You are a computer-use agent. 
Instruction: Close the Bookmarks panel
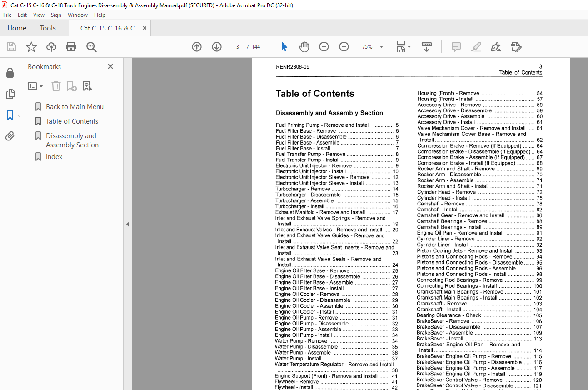pyautogui.click(x=110, y=66)
